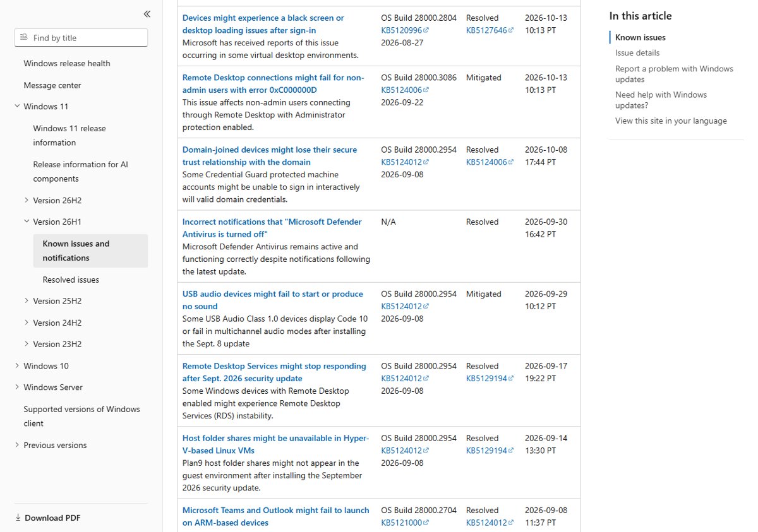
Task: Open the Teams and Outlook ARM issue
Action: pos(276,516)
